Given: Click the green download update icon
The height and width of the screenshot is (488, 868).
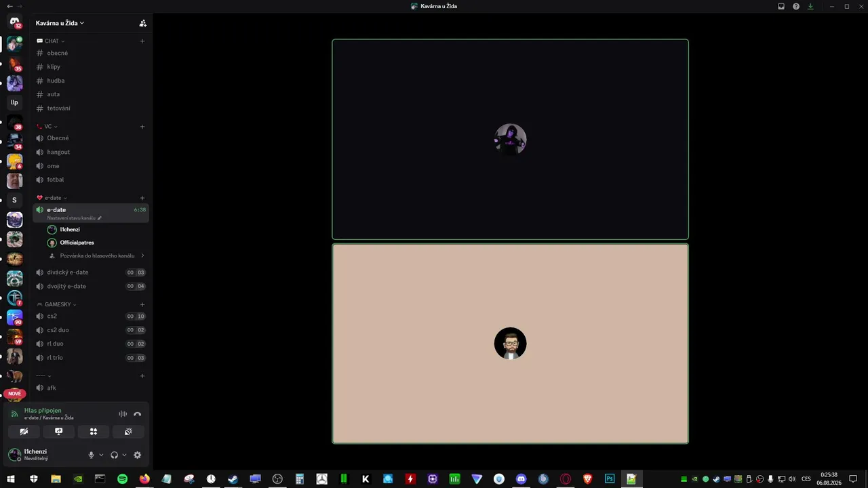Looking at the screenshot, I should tap(810, 6).
